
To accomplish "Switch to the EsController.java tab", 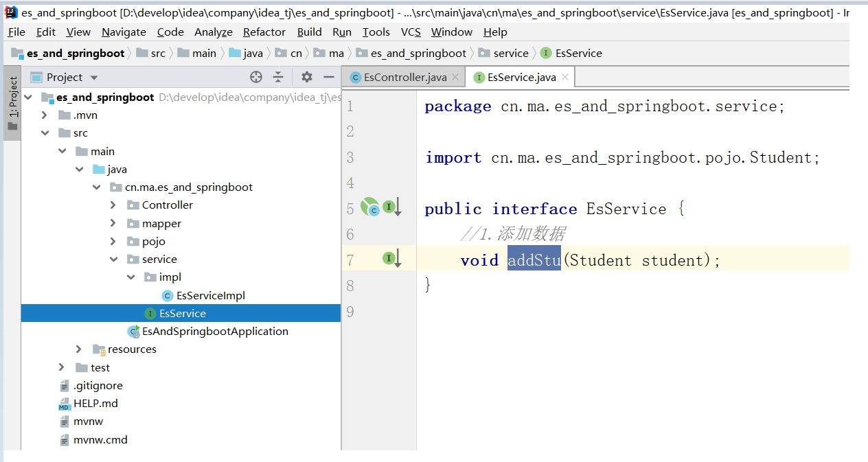I will click(x=404, y=77).
